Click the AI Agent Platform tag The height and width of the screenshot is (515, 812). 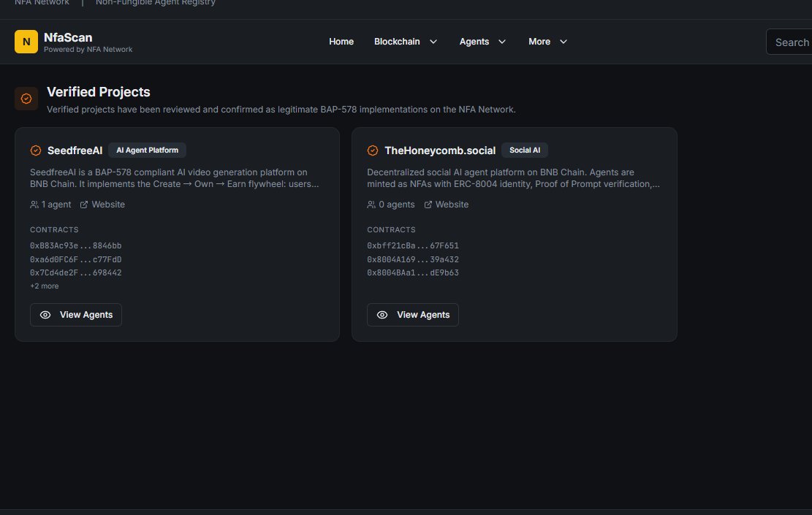147,150
